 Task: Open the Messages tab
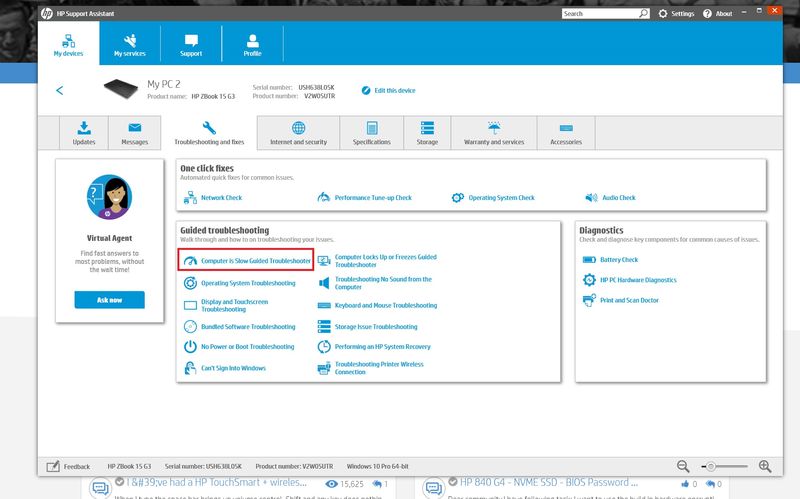coord(135,133)
